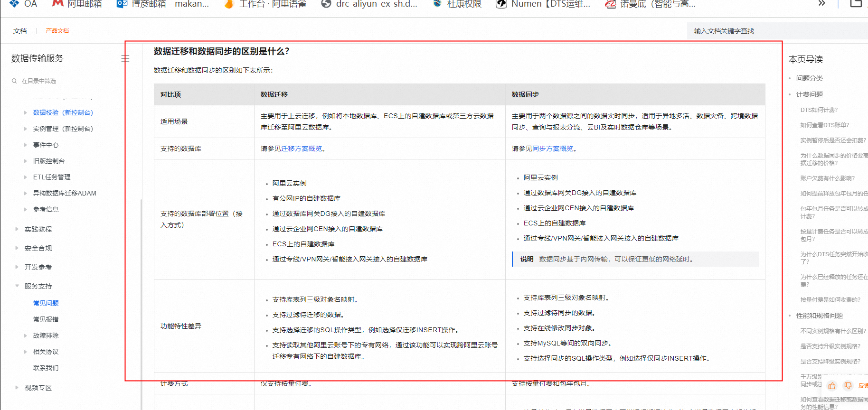Open the 工作台 · 阿里语雀 bookmark
Image resolution: width=868 pixels, height=410 pixels.
pos(265,4)
